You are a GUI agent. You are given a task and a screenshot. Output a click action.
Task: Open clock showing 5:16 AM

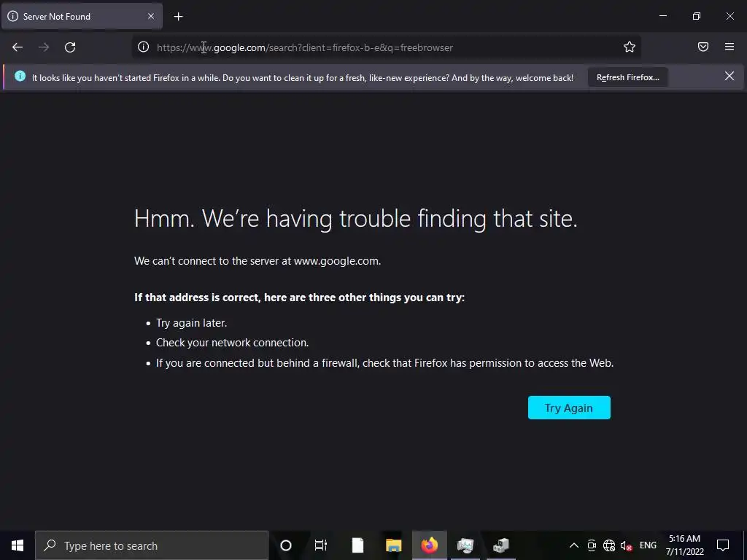point(684,545)
